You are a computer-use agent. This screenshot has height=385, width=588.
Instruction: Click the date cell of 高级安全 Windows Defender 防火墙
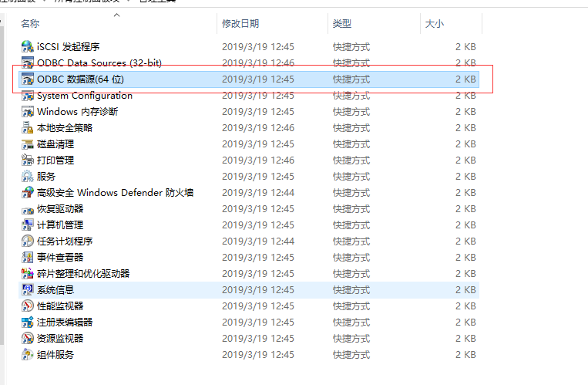(258, 192)
